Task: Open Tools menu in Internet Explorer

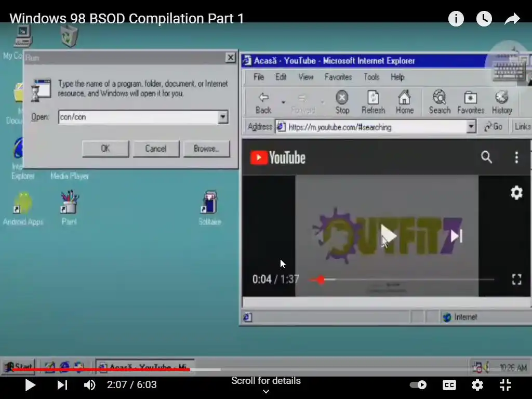Action: 371,77
